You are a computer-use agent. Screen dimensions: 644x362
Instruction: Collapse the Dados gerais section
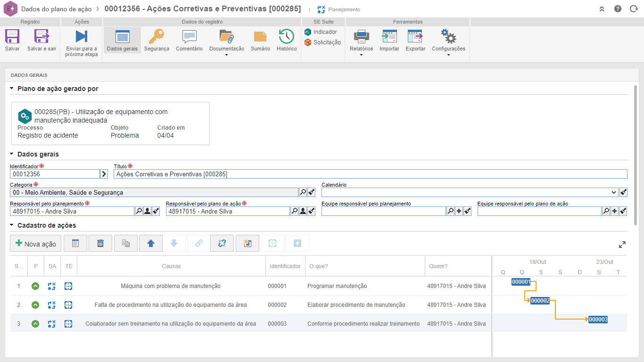tap(12, 154)
